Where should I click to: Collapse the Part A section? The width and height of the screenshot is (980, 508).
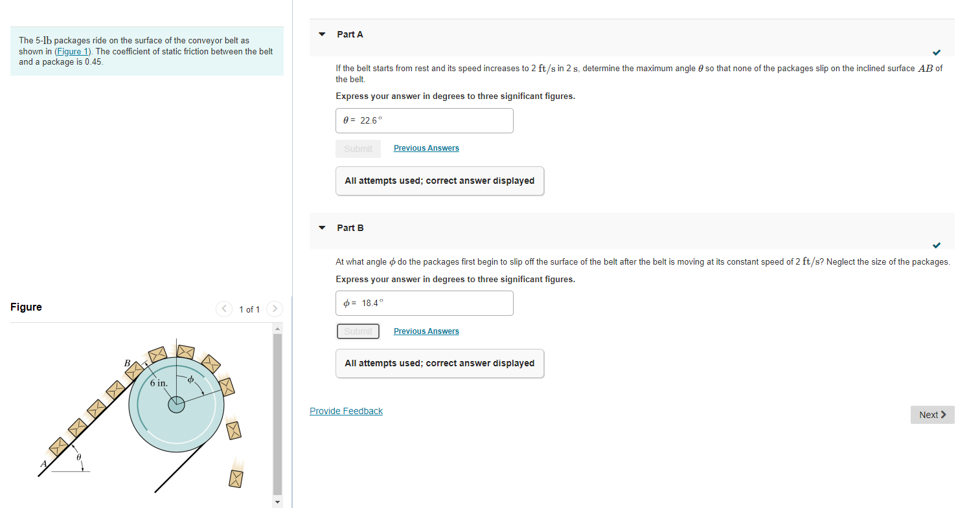(322, 34)
